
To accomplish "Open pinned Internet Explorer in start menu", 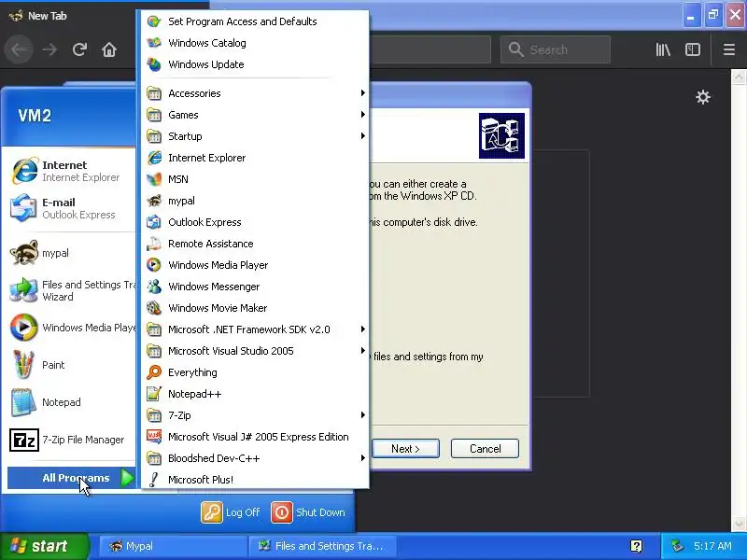I will click(x=71, y=171).
